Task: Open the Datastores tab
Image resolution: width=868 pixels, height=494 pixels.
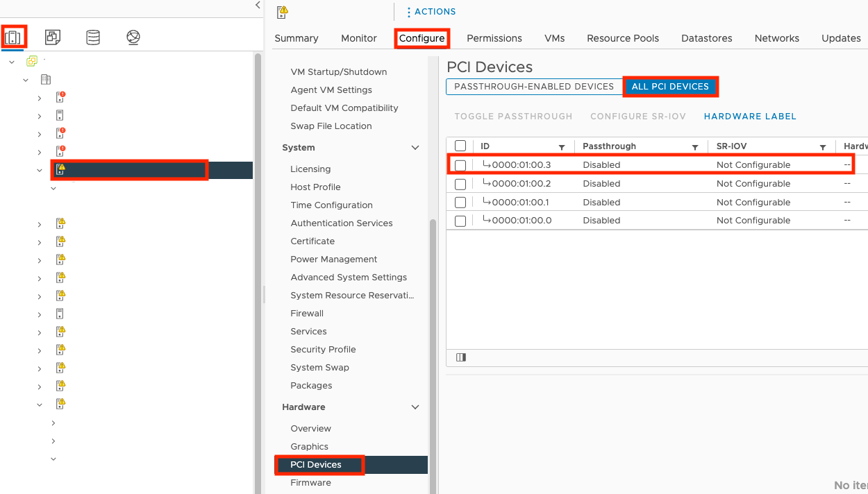Action: point(707,38)
